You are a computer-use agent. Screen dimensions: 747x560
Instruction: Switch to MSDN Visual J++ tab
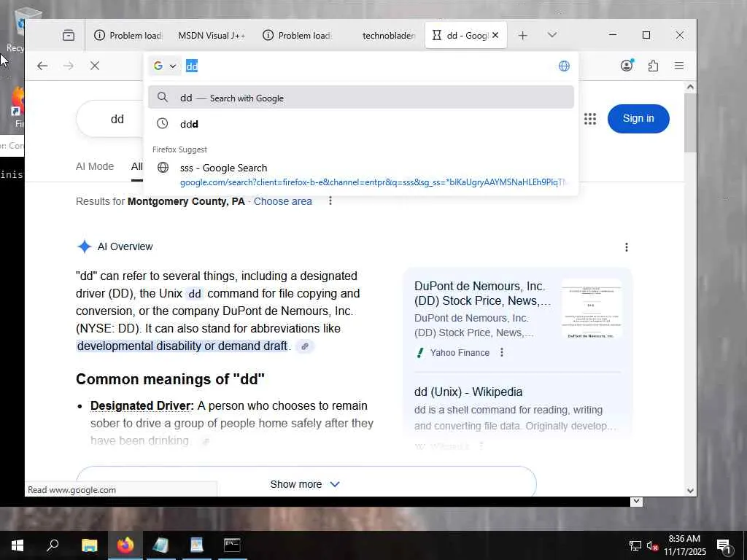coord(212,35)
